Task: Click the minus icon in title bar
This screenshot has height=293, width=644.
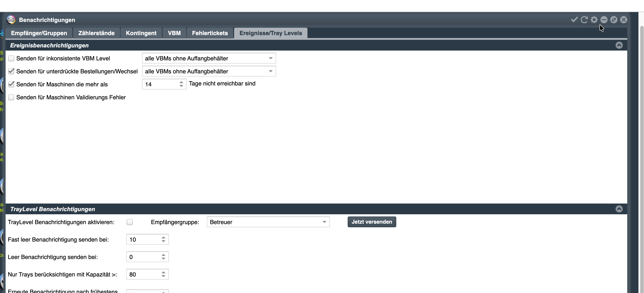Action: pyautogui.click(x=604, y=19)
